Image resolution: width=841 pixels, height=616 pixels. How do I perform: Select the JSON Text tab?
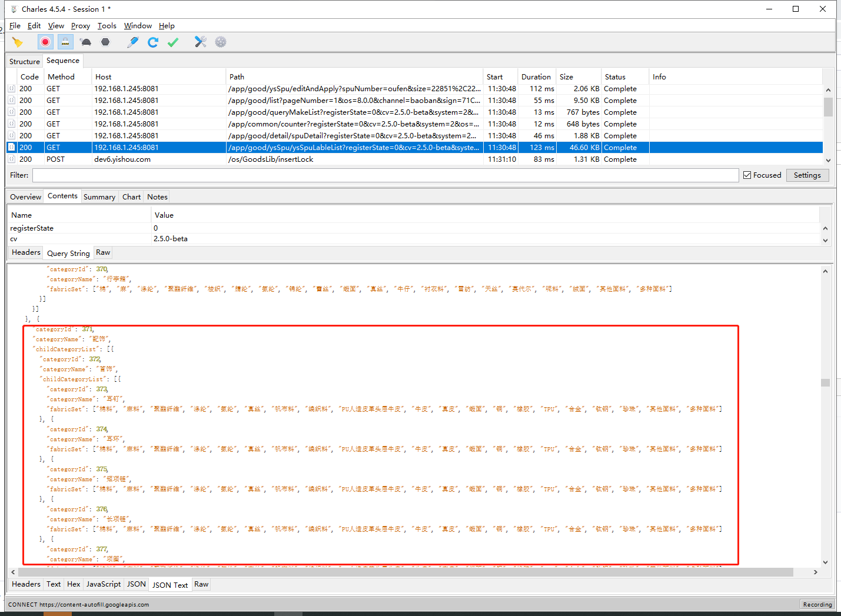[x=170, y=585]
